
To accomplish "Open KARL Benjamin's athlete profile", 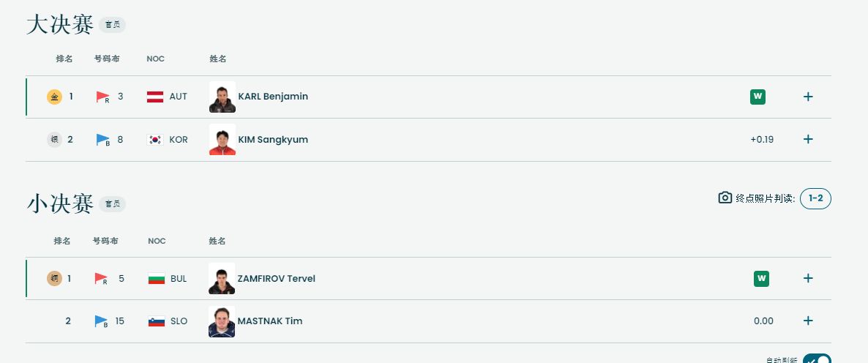I will tap(273, 97).
